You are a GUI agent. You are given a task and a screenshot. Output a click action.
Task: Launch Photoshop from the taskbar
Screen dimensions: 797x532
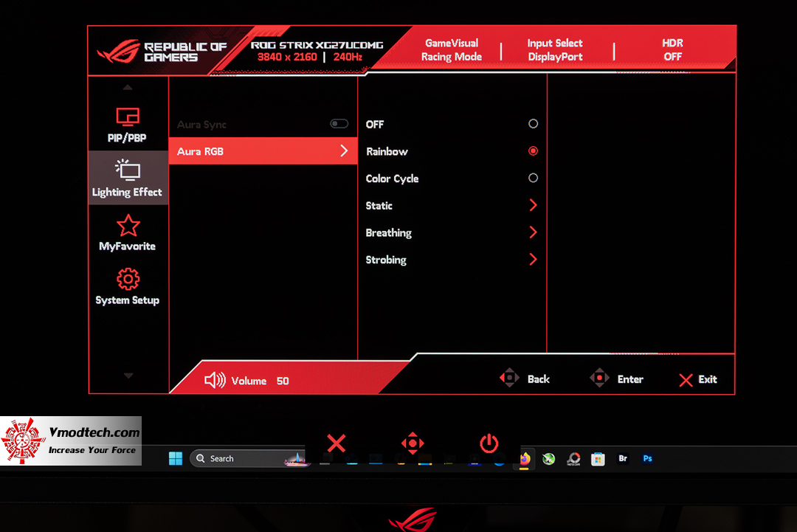[647, 458]
